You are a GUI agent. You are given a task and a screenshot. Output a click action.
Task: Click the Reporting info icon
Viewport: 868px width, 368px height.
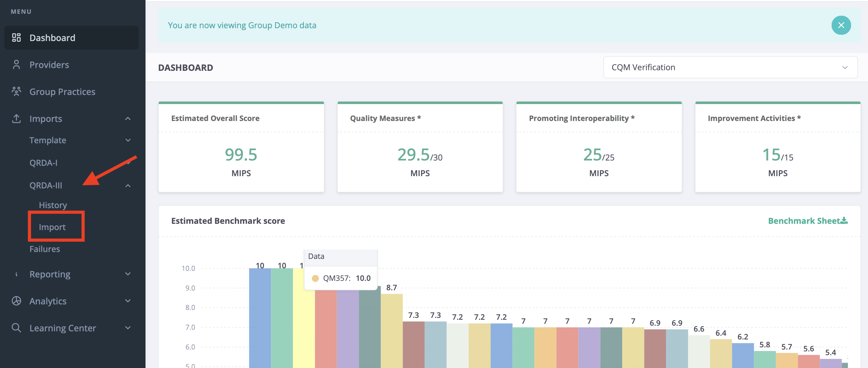tap(16, 274)
